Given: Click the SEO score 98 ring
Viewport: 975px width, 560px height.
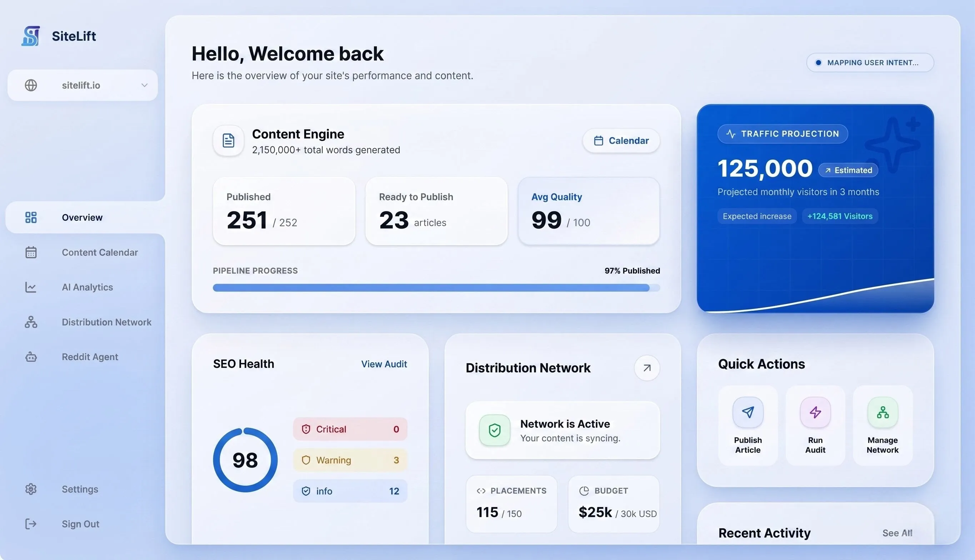Looking at the screenshot, I should [245, 460].
